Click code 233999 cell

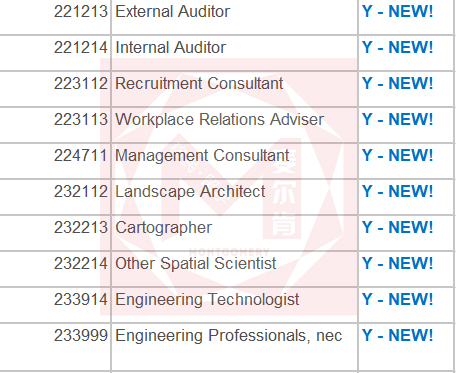(x=81, y=335)
